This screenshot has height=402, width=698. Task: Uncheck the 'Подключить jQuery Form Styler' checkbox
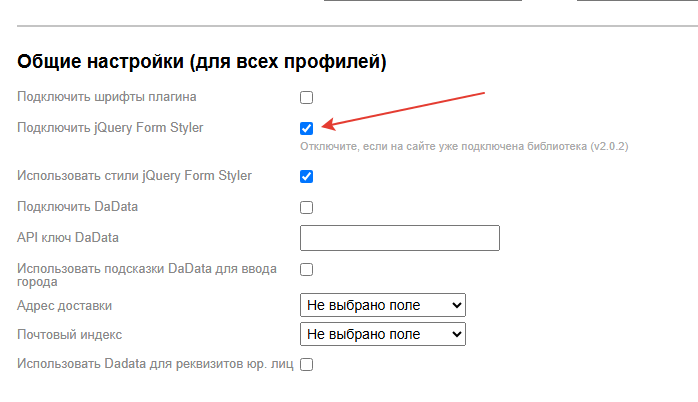pos(306,128)
